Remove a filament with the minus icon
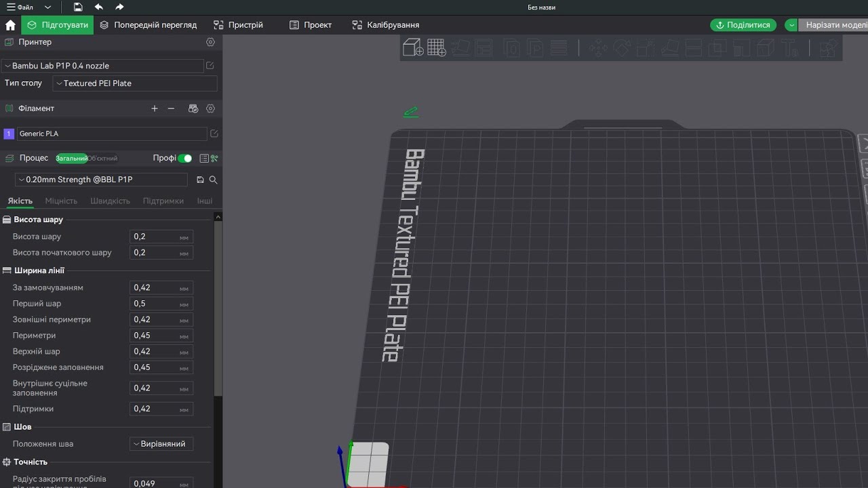This screenshot has width=868, height=488. (x=171, y=108)
